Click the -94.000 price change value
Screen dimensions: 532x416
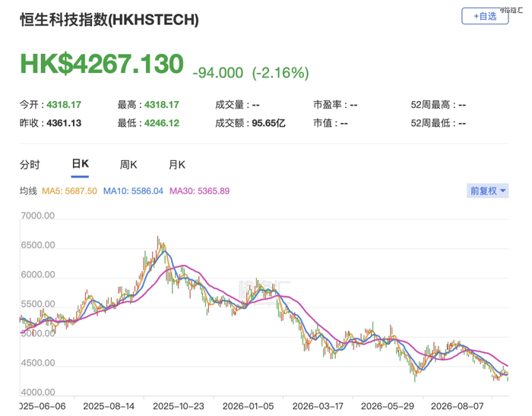pyautogui.click(x=218, y=73)
